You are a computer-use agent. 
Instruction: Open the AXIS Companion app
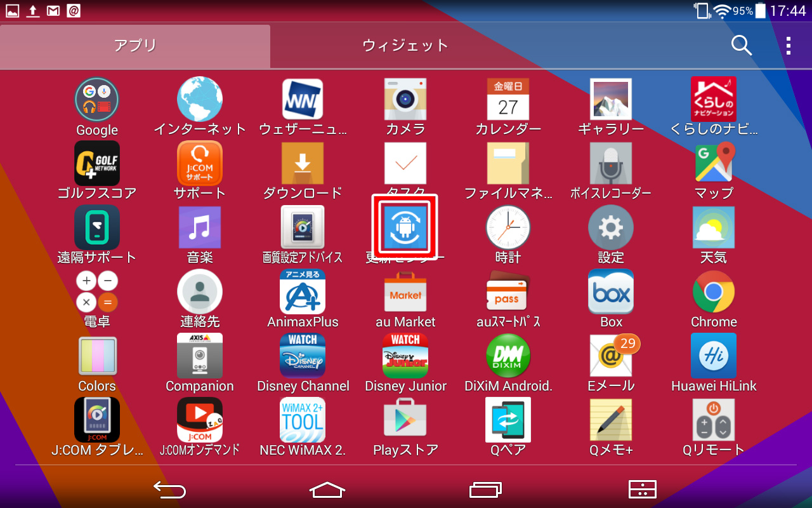point(200,356)
